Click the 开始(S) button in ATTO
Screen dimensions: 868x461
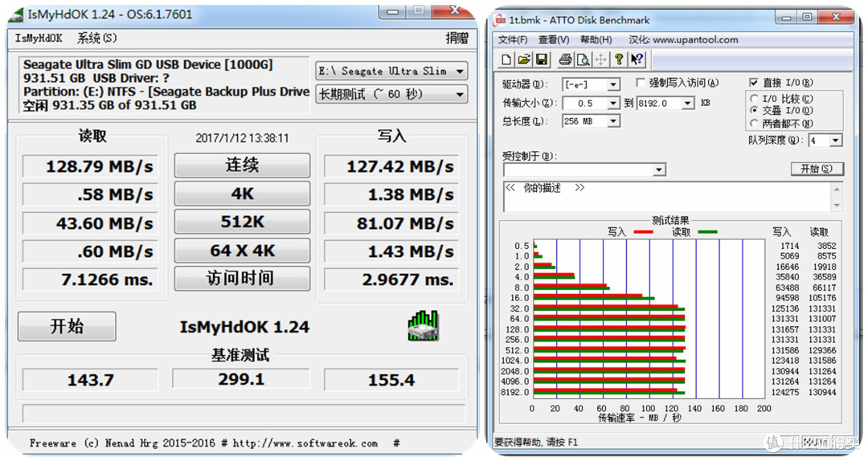pos(817,169)
